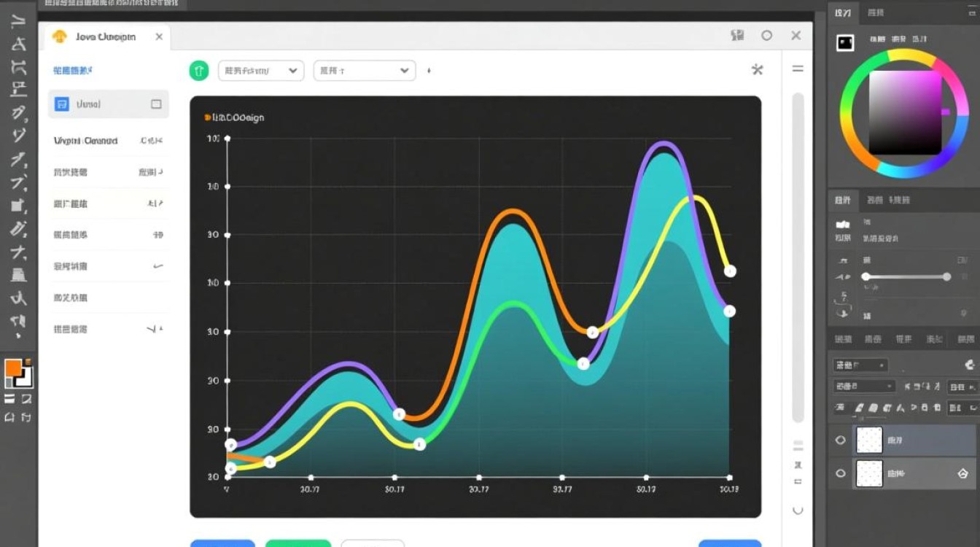Switch to the second tab above the color wheel
The height and width of the screenshot is (547, 980).
click(876, 13)
